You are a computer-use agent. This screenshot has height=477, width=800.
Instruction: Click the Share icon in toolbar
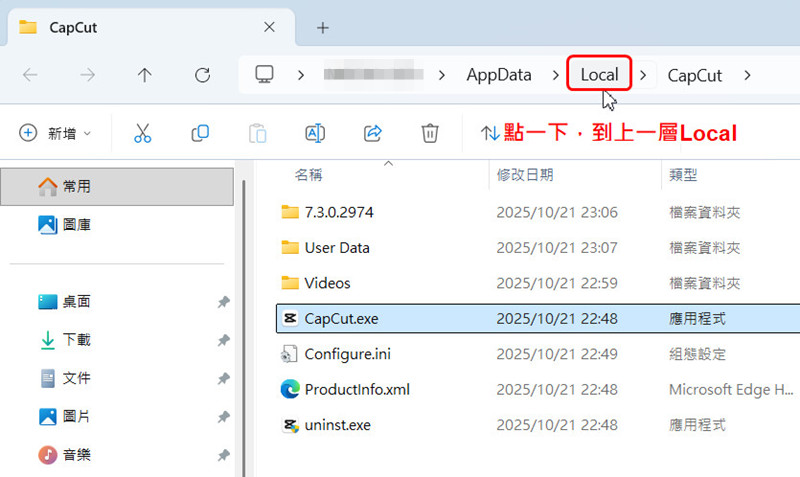pos(373,133)
